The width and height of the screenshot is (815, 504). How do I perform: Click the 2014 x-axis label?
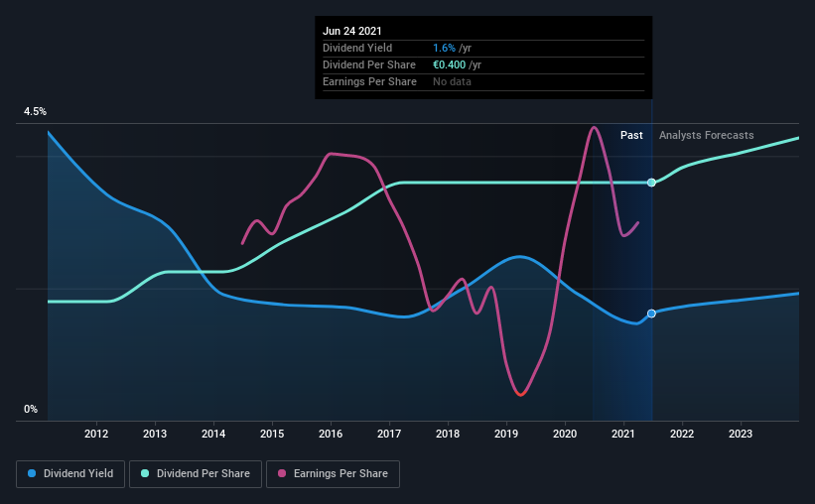(213, 434)
